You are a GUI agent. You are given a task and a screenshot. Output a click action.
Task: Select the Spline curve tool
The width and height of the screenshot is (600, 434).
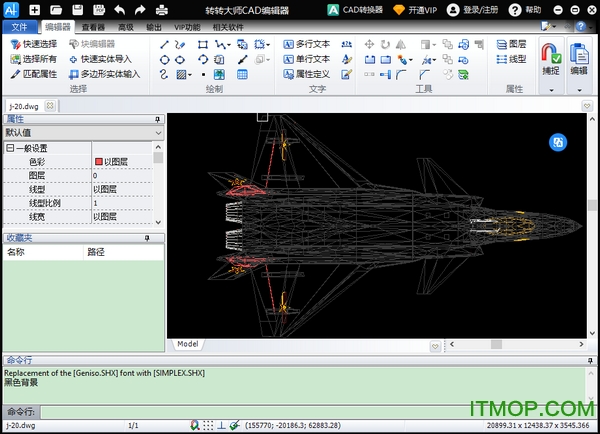coord(164,74)
